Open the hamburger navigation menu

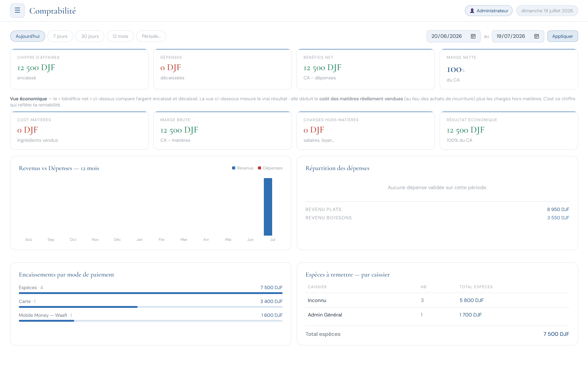tap(17, 10)
